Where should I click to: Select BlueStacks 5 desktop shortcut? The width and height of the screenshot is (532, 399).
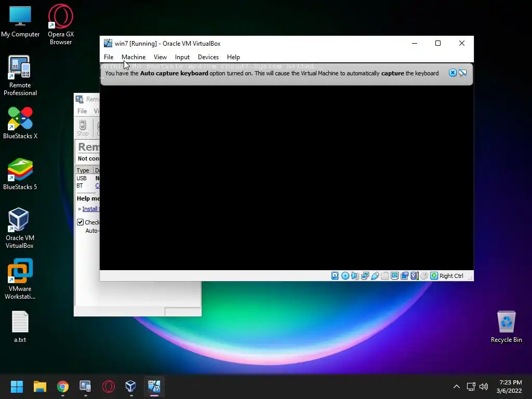coord(20,174)
